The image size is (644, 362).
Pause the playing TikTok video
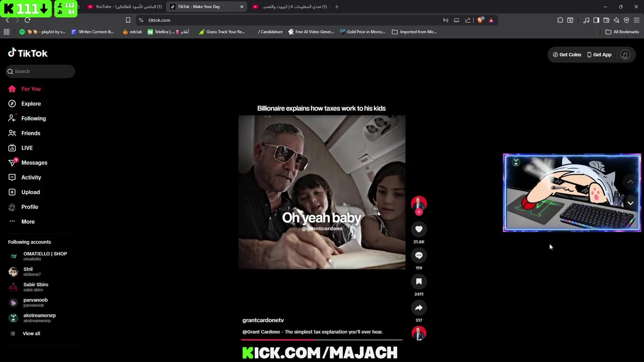(x=321, y=192)
